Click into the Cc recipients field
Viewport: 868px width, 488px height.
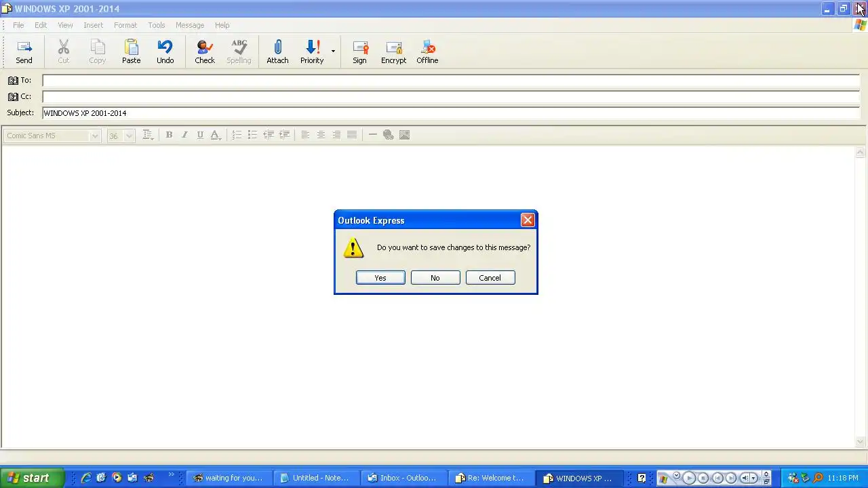451,96
